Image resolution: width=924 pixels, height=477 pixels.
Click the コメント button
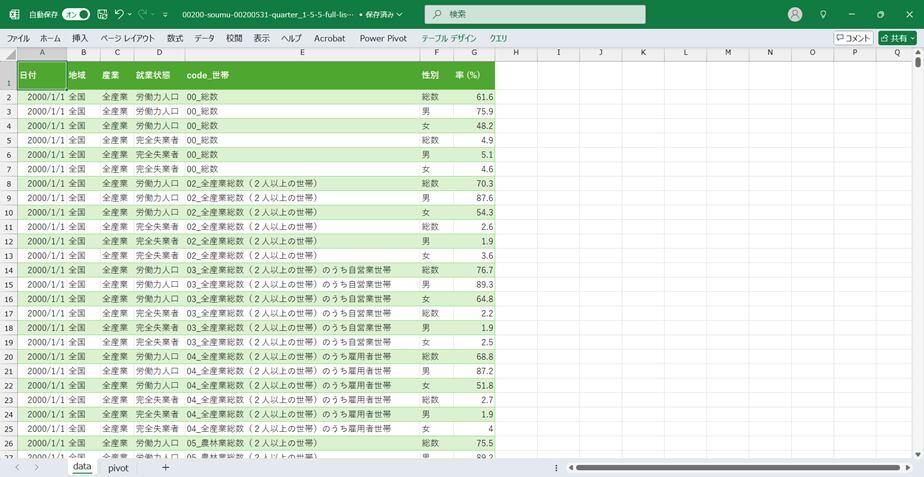point(853,38)
